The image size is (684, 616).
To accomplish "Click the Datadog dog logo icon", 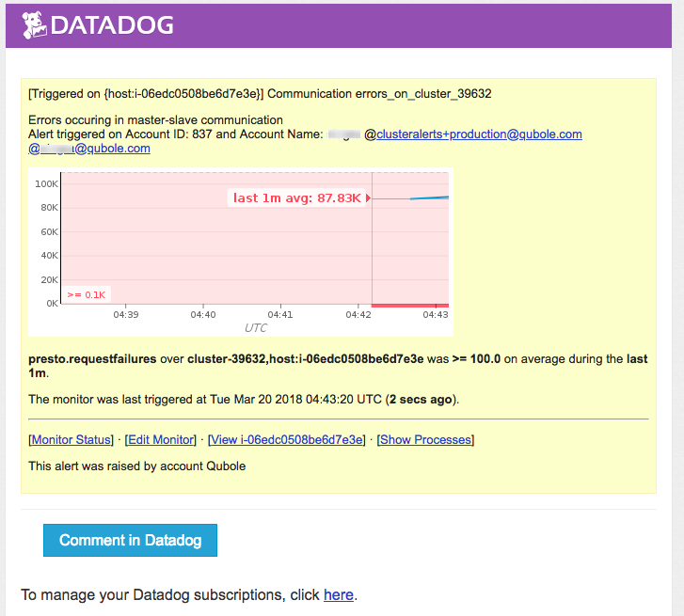I will [34, 24].
